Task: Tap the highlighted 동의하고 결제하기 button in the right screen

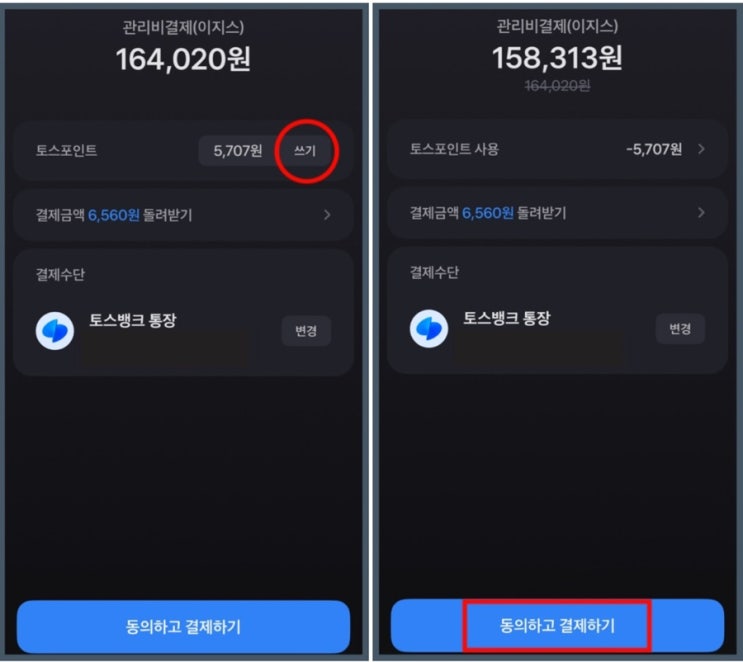Action: (557, 625)
